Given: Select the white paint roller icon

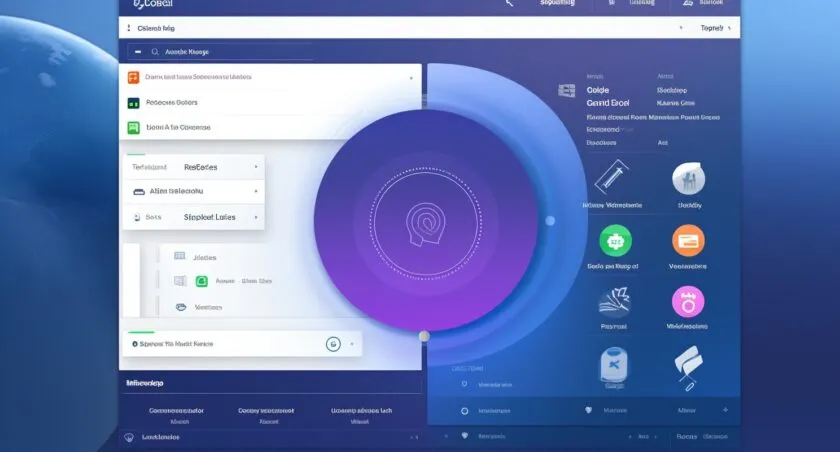Looking at the screenshot, I should [x=688, y=367].
